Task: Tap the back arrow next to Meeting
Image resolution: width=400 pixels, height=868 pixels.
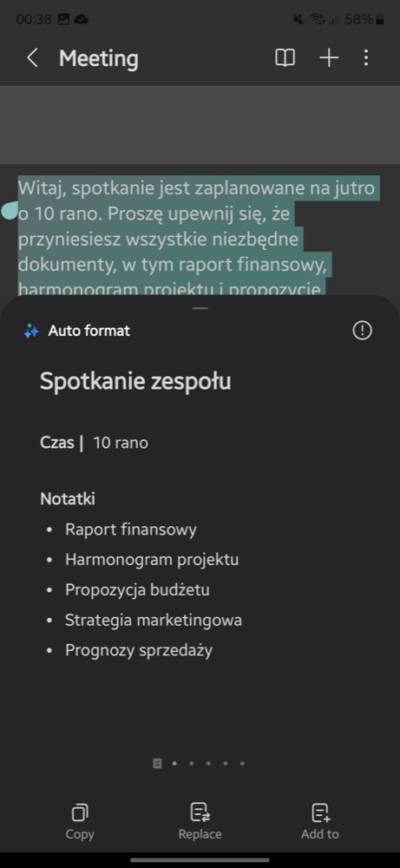Action: click(x=33, y=58)
